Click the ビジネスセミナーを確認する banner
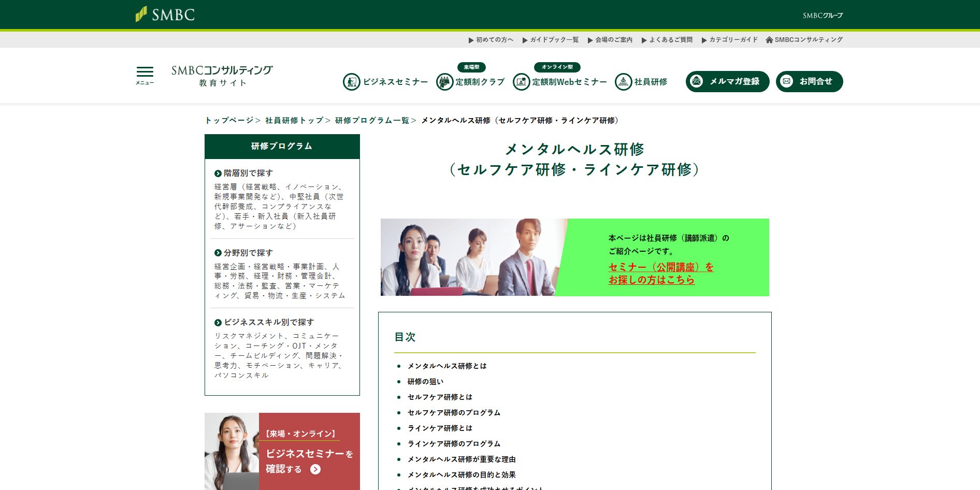The image size is (980, 490). coord(282,451)
